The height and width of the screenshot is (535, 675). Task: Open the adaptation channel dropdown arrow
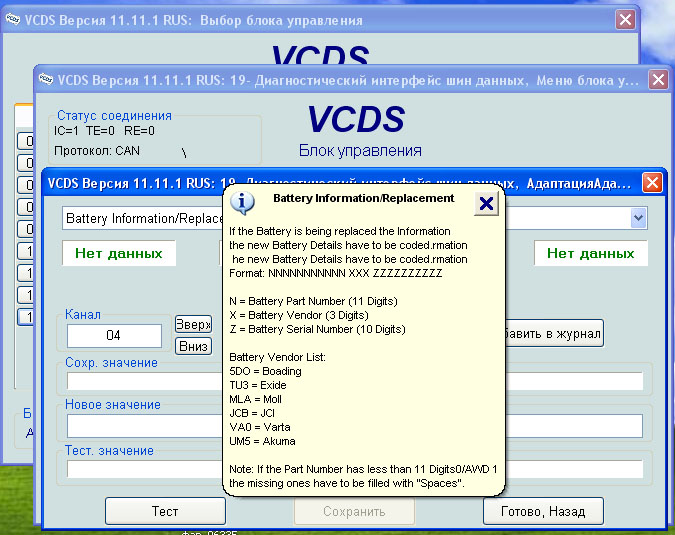(x=638, y=218)
